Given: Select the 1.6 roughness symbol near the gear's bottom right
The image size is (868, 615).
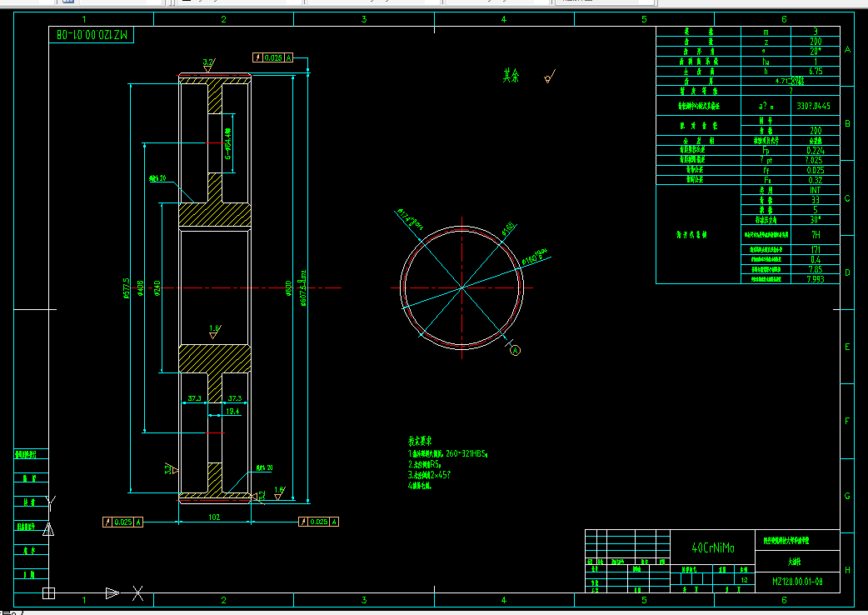Looking at the screenshot, I should tap(279, 492).
